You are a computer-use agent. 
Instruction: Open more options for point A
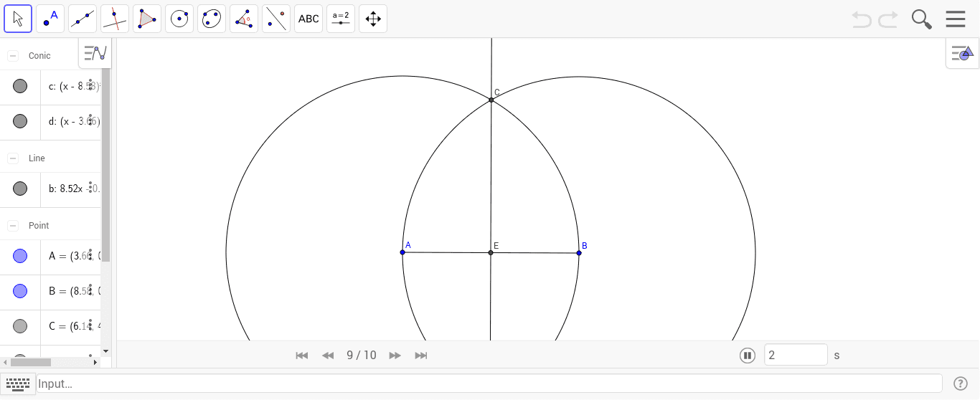click(x=90, y=255)
